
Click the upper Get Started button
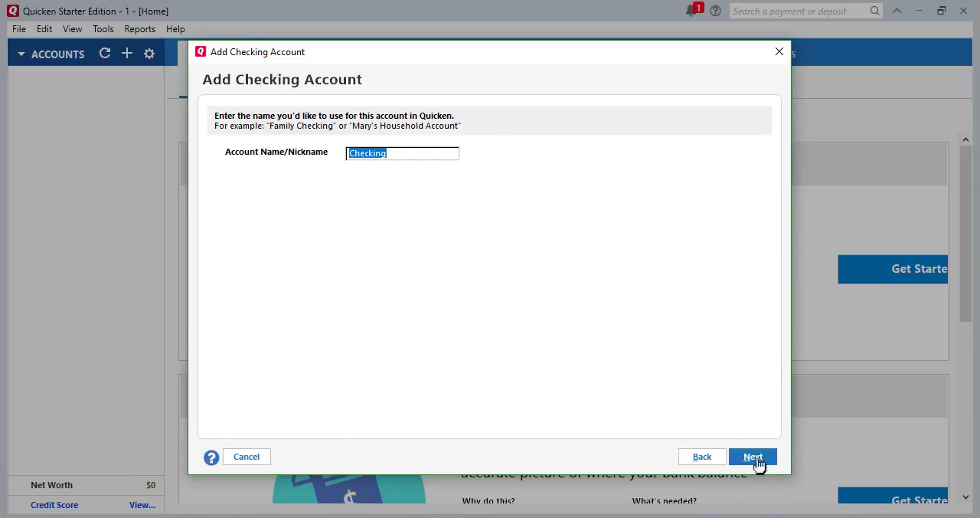tap(893, 269)
